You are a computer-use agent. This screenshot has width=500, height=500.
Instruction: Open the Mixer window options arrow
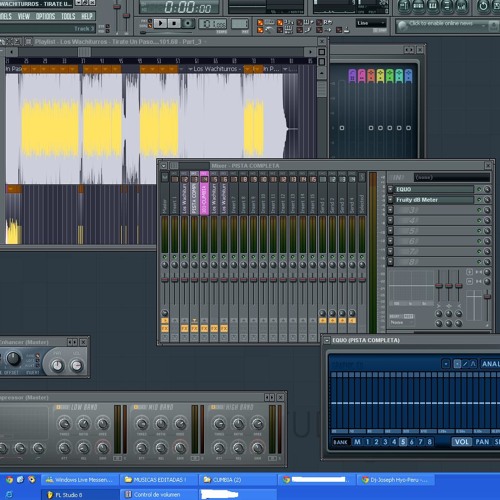click(164, 165)
